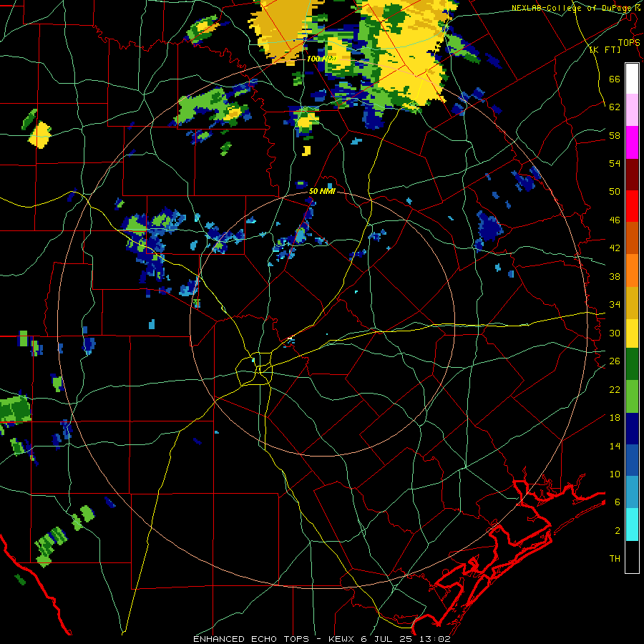Click the 6 JUL 25 13:02 timestamp
The width and height of the screenshot is (644, 644).
[x=406, y=639]
